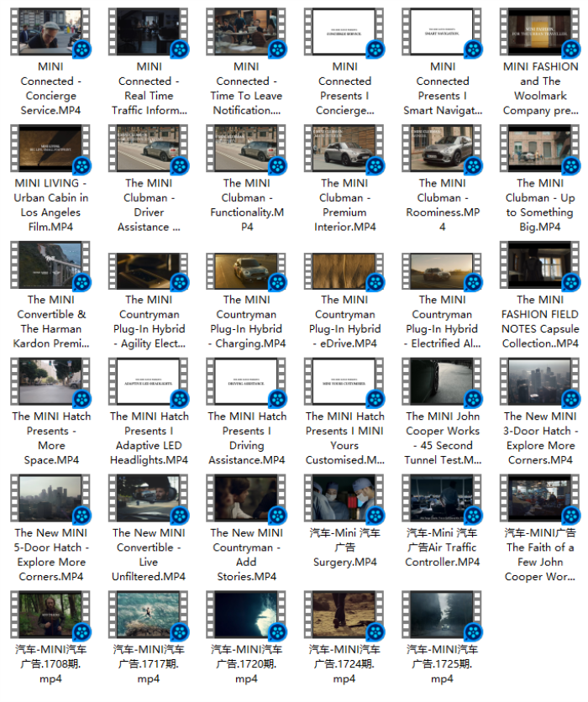The image size is (588, 702).
Task: Select John Cooper Works Tunnel Test icon
Action: click(442, 381)
